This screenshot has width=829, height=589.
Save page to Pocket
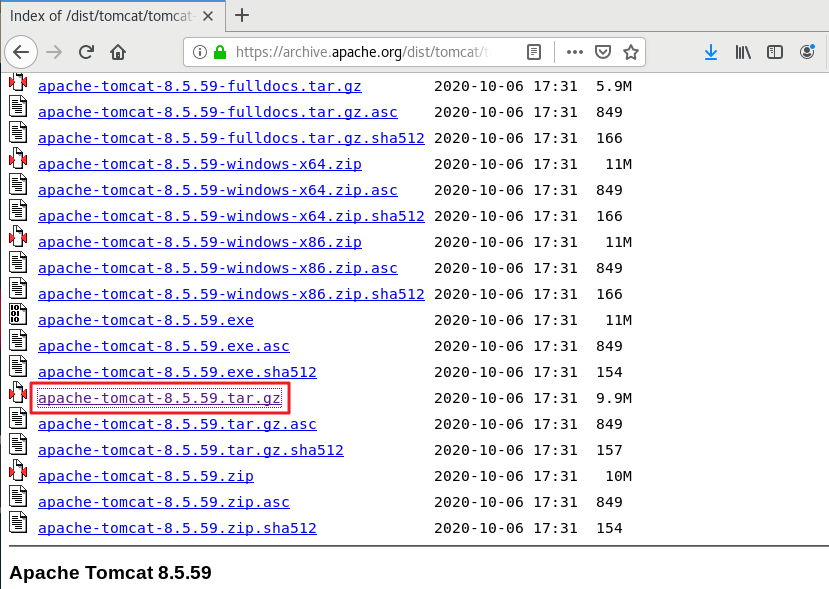[x=603, y=52]
